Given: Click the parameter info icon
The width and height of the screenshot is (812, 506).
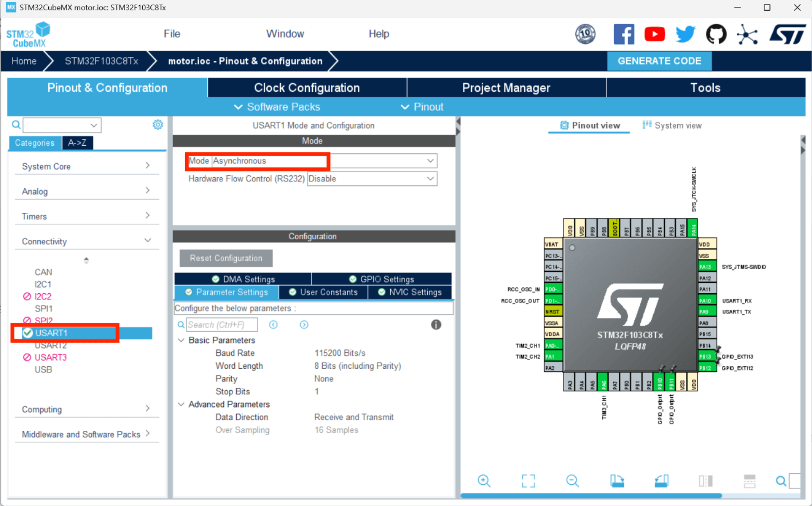Looking at the screenshot, I should tap(436, 325).
